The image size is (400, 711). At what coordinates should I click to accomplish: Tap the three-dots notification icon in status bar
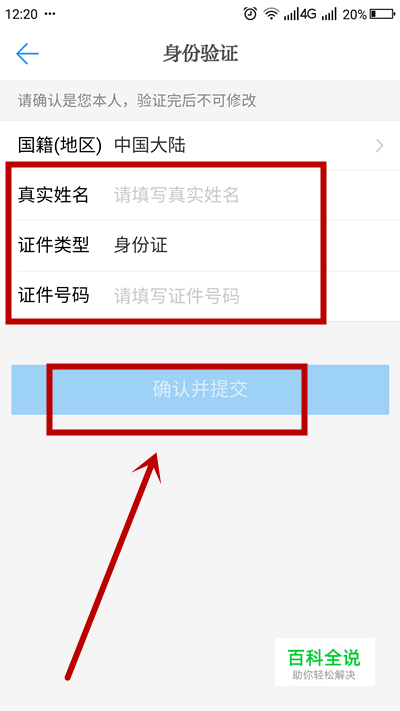[x=50, y=14]
